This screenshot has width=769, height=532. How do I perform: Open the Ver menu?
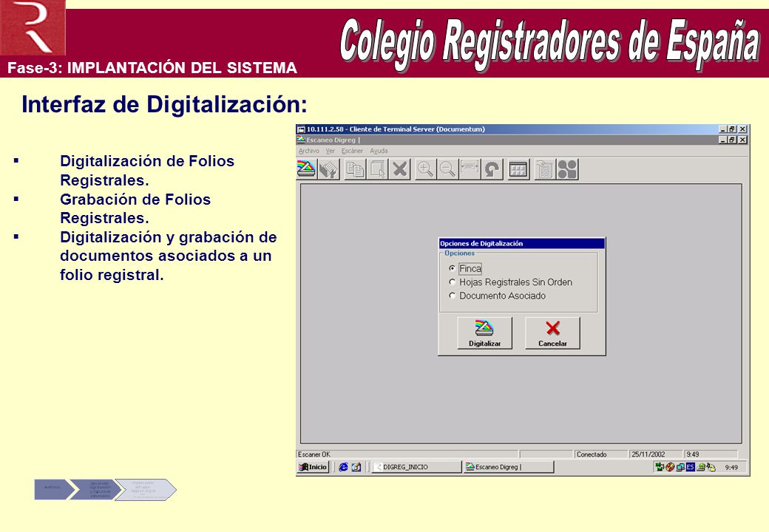pos(331,151)
